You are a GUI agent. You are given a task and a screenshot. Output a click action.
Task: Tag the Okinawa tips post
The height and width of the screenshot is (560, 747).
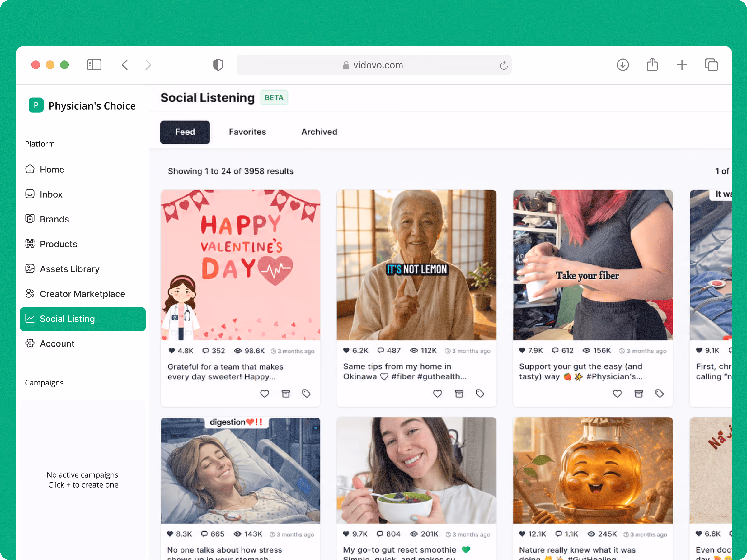480,394
